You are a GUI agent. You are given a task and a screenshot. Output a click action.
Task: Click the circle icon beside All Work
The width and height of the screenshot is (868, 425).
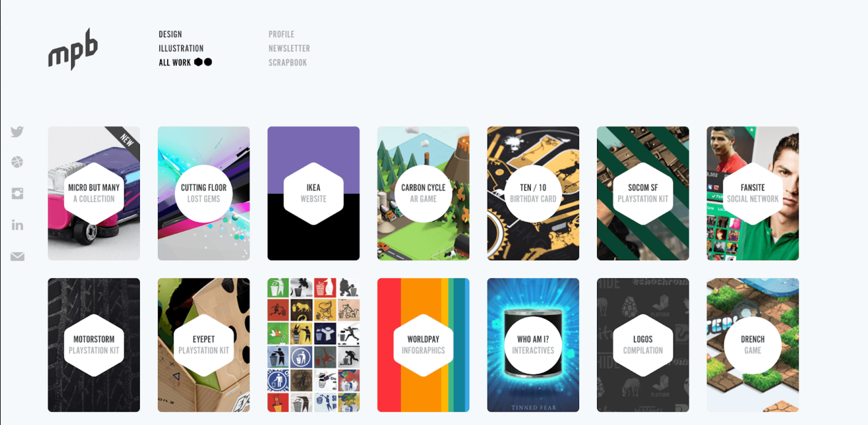[x=208, y=62]
